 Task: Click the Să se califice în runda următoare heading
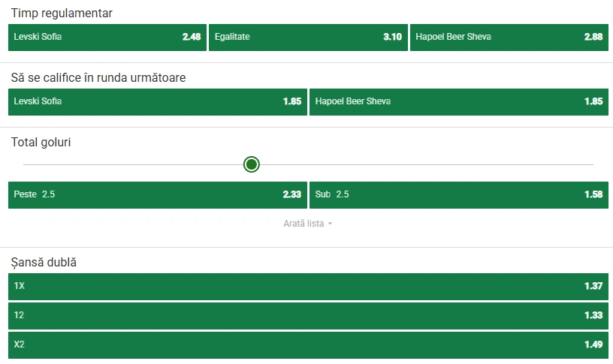98,77
